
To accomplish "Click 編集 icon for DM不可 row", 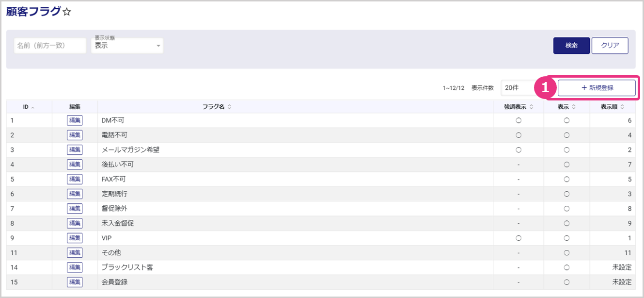I will coord(75,120).
